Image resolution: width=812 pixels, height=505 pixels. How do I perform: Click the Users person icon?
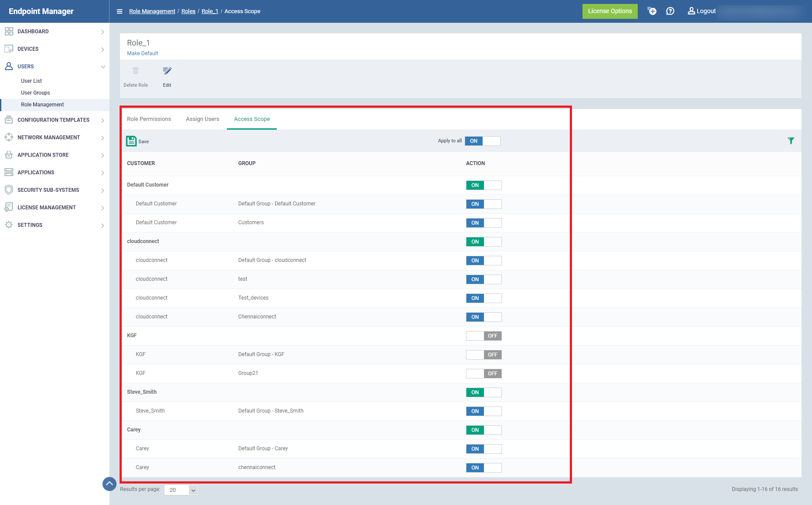pyautogui.click(x=9, y=66)
